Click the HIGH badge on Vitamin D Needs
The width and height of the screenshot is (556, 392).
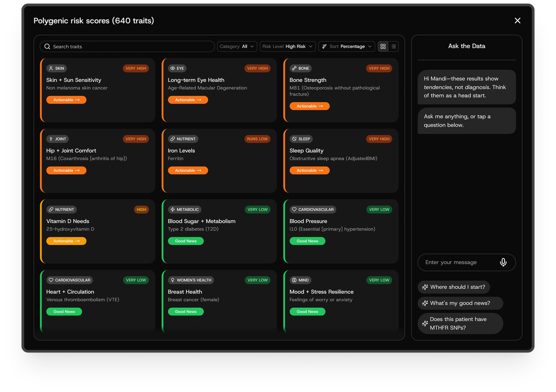[x=141, y=210]
